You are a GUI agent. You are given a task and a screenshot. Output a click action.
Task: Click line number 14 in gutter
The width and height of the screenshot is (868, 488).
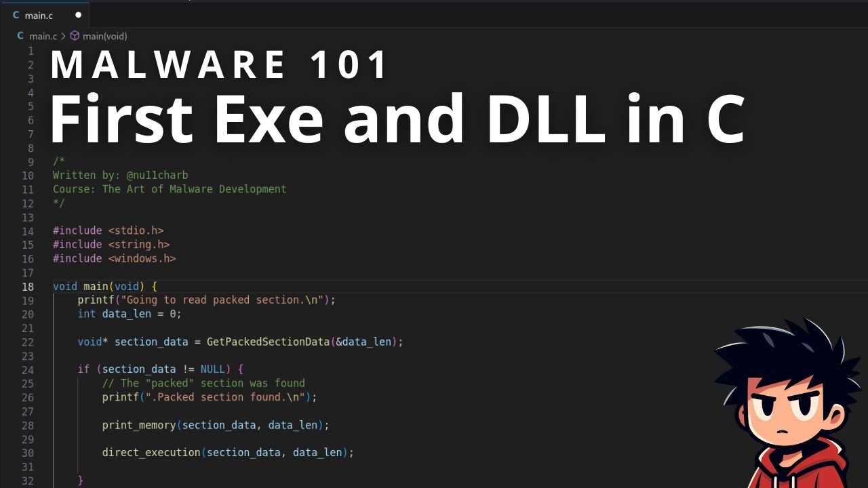(x=28, y=231)
